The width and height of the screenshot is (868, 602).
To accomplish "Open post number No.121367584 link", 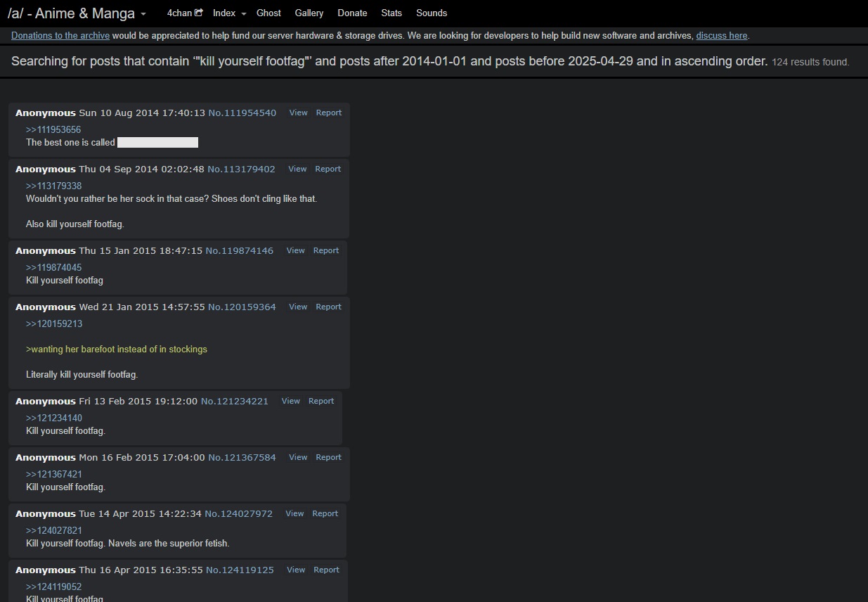I will (242, 457).
